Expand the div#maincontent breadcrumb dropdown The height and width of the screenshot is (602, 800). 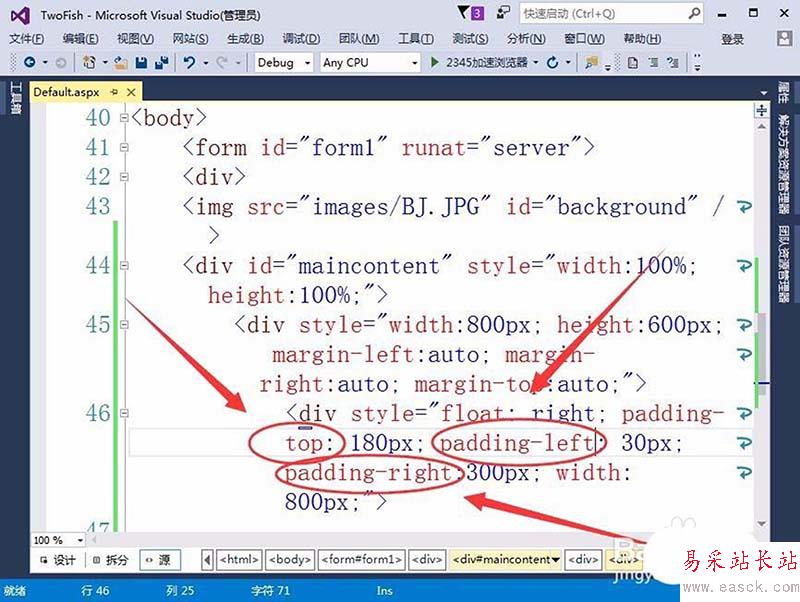(x=556, y=560)
